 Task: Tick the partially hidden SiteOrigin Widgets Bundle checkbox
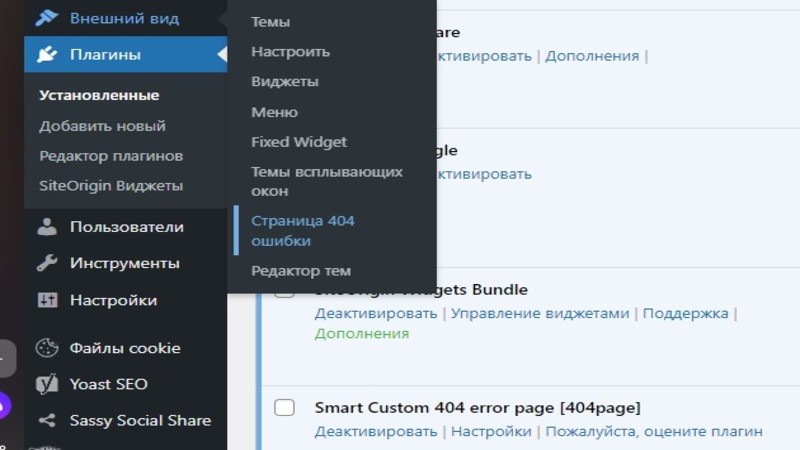284,294
